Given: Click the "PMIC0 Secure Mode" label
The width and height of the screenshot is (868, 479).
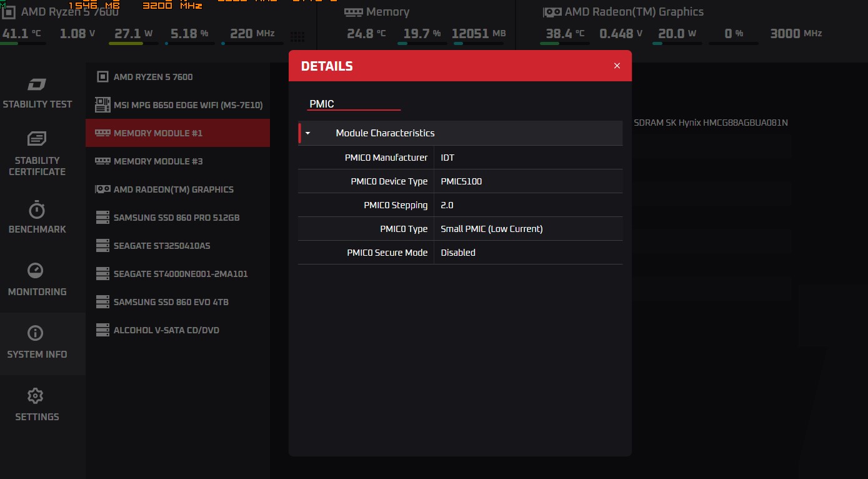Looking at the screenshot, I should (x=387, y=253).
